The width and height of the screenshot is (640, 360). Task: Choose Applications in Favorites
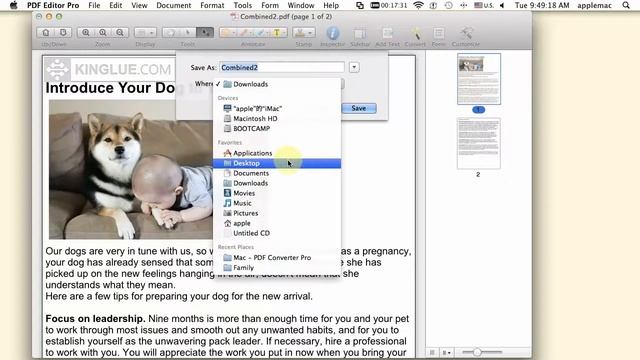[277, 153]
